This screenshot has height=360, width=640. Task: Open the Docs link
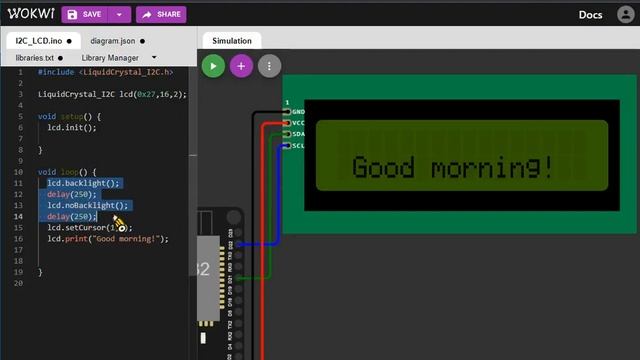pyautogui.click(x=590, y=15)
